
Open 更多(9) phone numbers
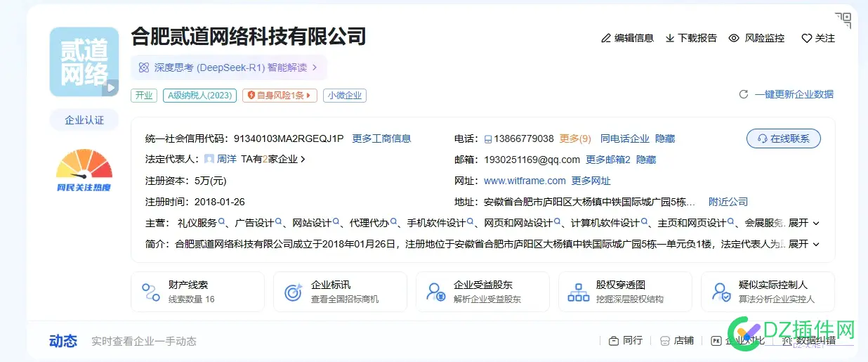tap(575, 138)
